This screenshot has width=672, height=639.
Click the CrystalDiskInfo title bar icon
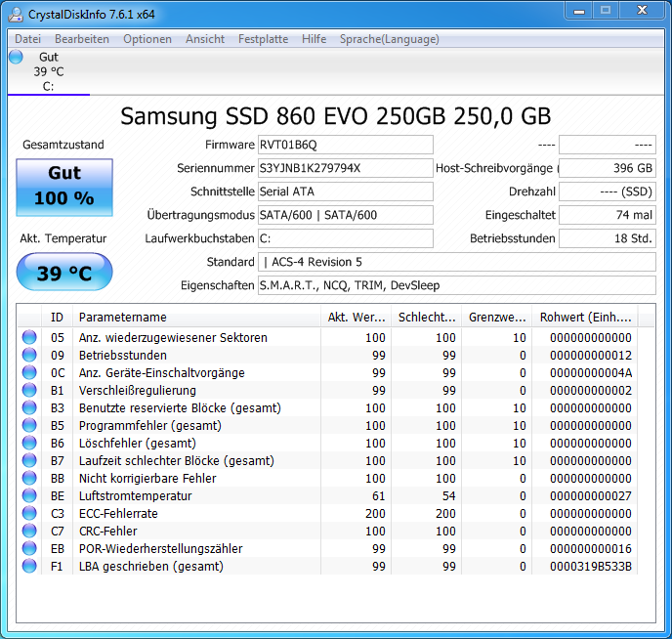coord(16,14)
